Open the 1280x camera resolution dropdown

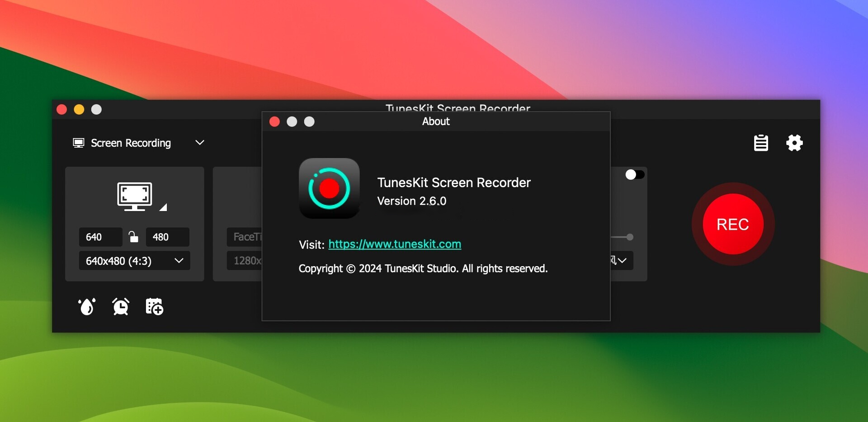[x=245, y=261]
